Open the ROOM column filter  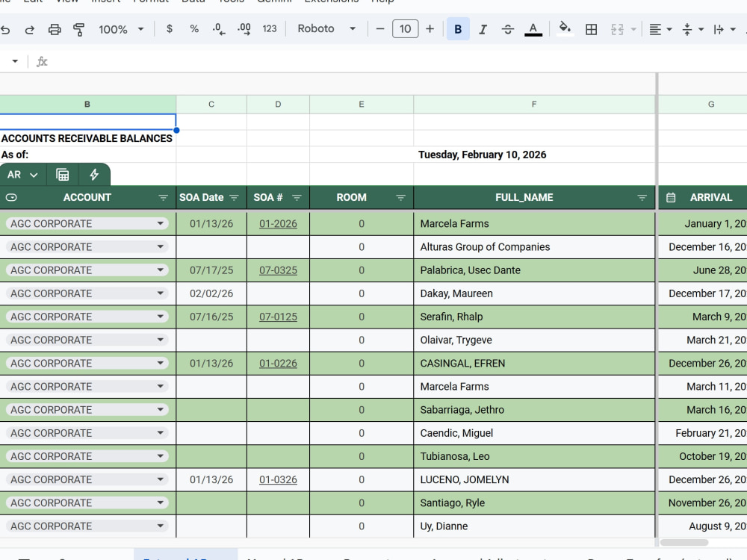coord(400,198)
